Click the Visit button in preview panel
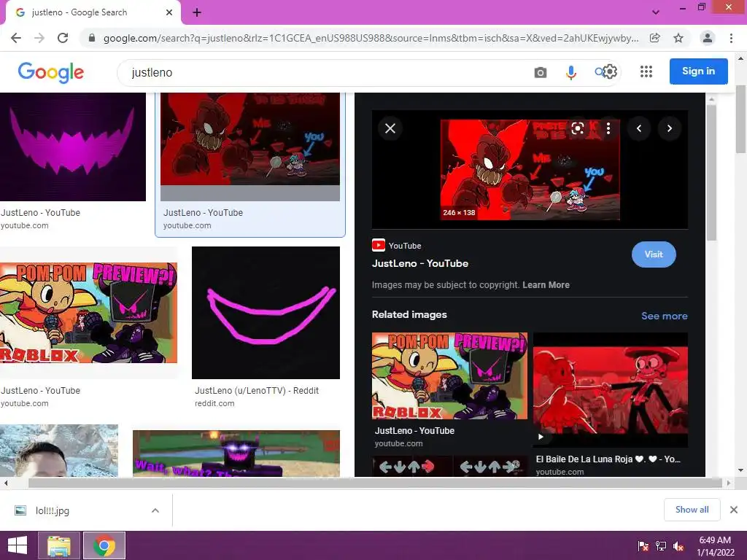The image size is (747, 560). 654,254
